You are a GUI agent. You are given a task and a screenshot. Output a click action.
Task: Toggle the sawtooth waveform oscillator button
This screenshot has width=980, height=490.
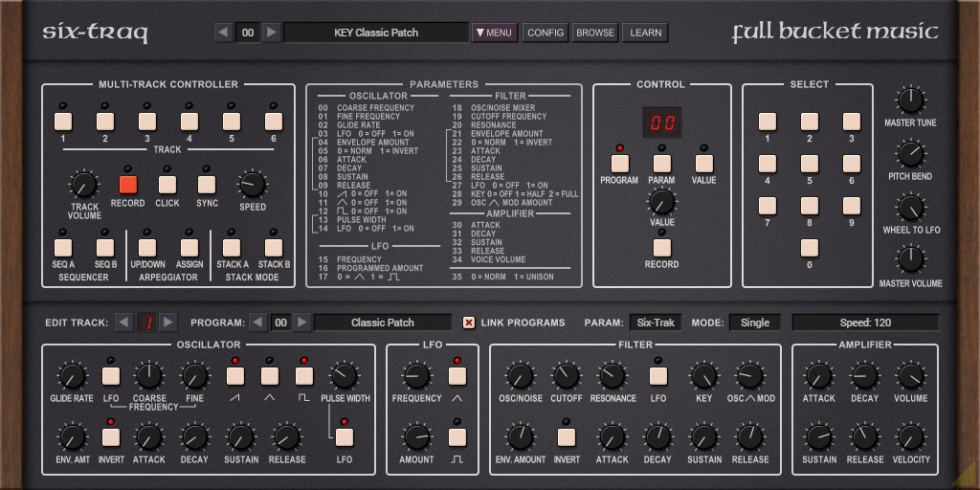tap(235, 376)
